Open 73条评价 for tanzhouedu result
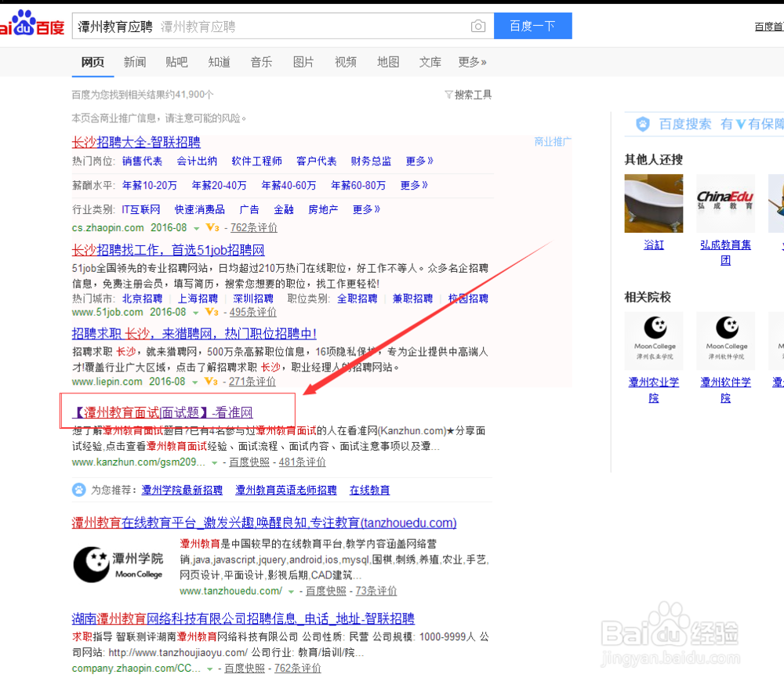784x685 pixels. pyautogui.click(x=376, y=591)
